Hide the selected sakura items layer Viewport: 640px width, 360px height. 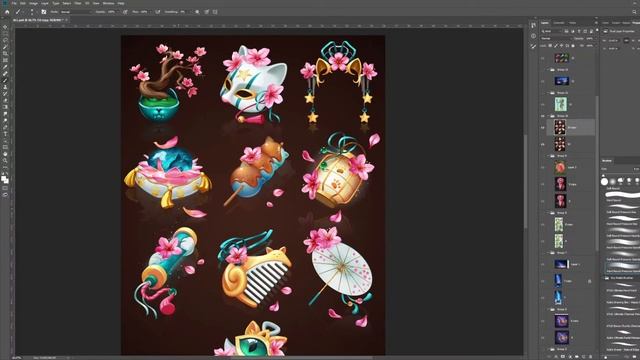[x=543, y=127]
